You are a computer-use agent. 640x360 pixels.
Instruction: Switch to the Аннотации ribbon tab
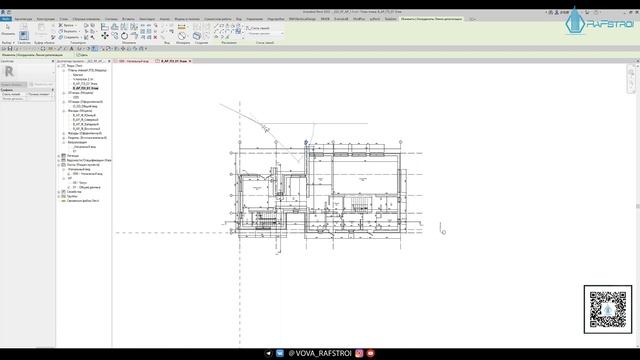pos(147,19)
